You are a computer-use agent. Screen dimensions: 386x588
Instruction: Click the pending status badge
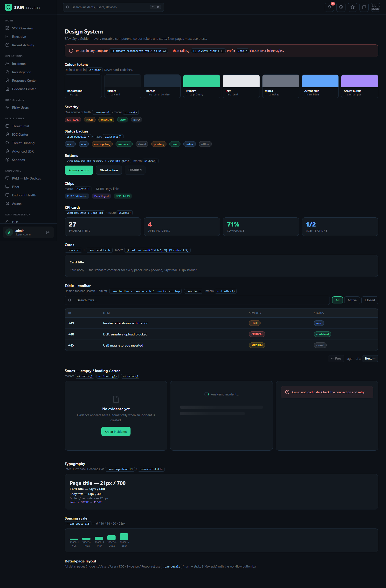point(159,144)
